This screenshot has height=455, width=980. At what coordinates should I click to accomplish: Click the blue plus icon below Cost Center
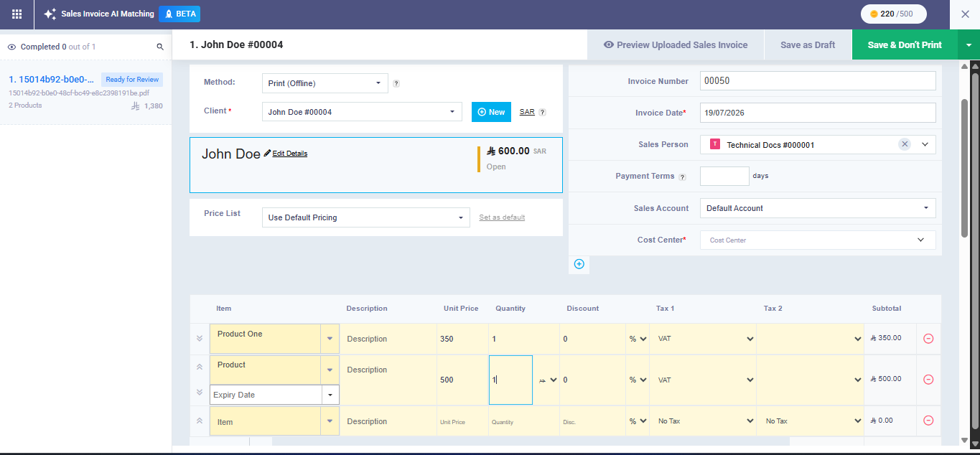click(x=579, y=264)
